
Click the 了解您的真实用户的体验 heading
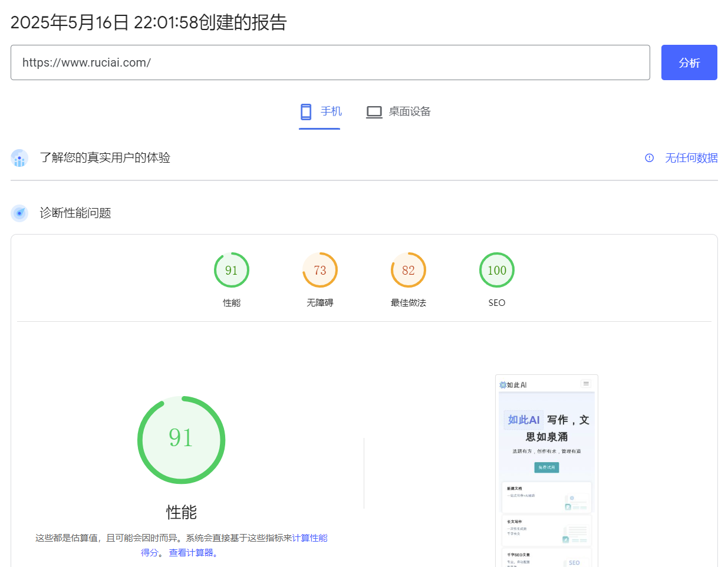click(105, 158)
